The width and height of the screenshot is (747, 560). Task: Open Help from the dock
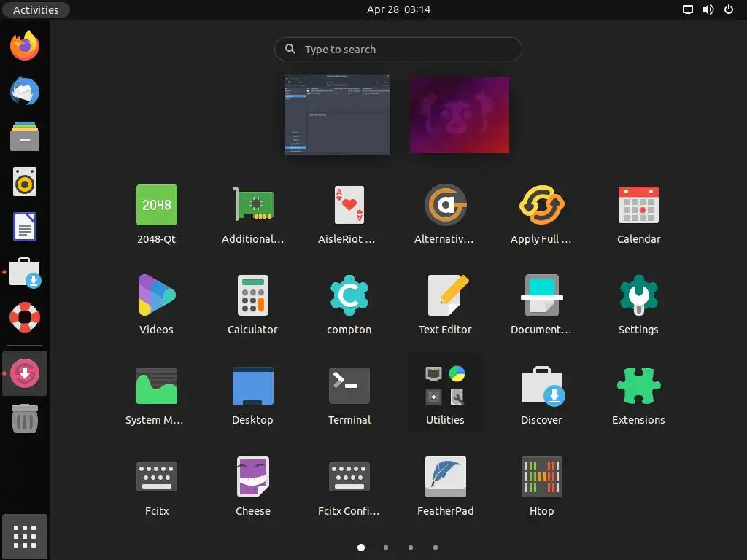pos(25,317)
